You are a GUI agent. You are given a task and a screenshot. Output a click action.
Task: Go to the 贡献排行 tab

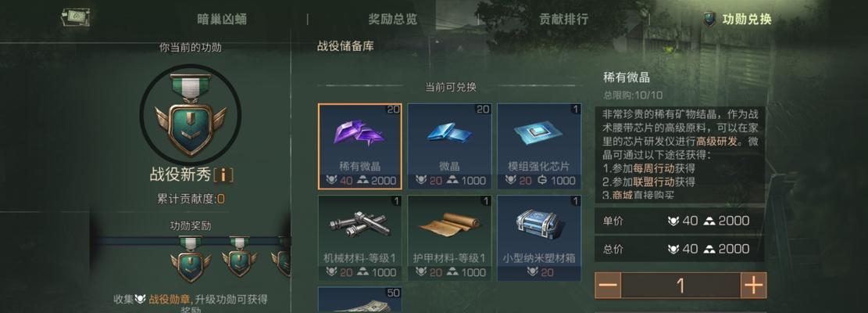tap(563, 20)
